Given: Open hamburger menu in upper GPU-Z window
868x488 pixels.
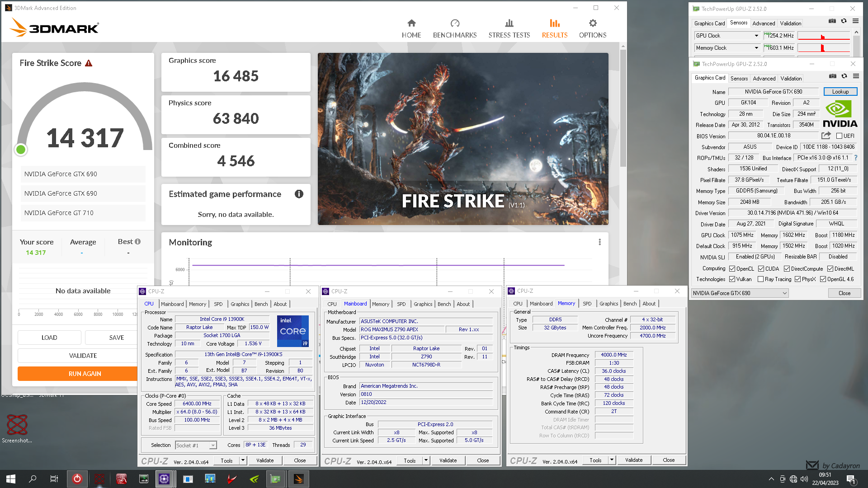Looking at the screenshot, I should (855, 21).
